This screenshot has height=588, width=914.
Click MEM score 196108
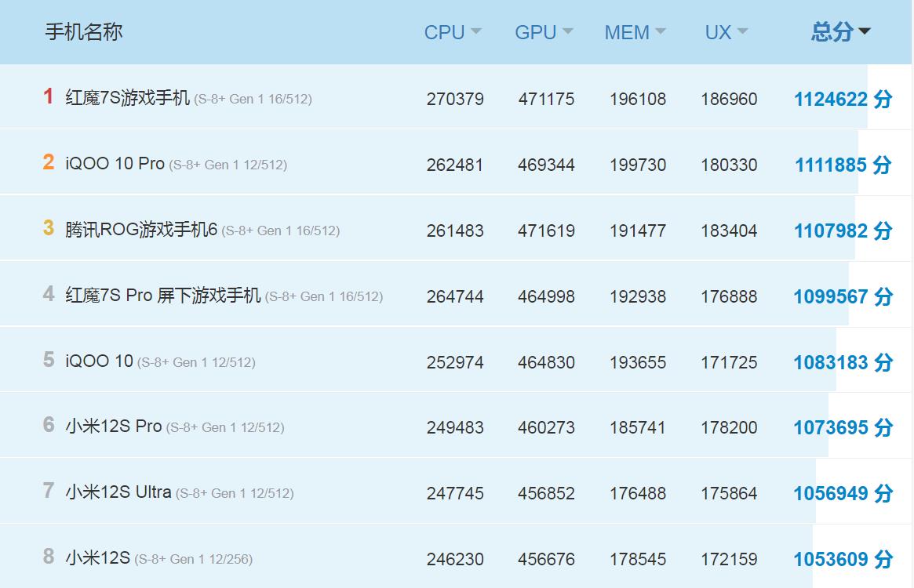click(x=638, y=99)
